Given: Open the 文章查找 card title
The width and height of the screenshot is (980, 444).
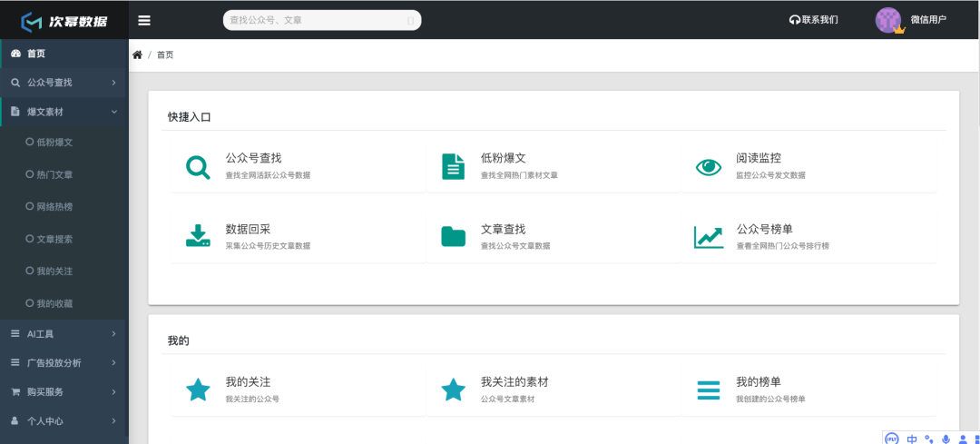Looking at the screenshot, I should click(x=503, y=229).
